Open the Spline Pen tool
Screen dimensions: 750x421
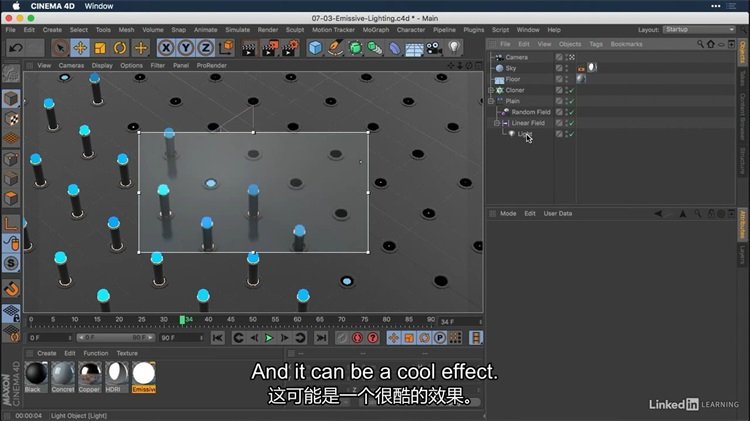tap(335, 48)
